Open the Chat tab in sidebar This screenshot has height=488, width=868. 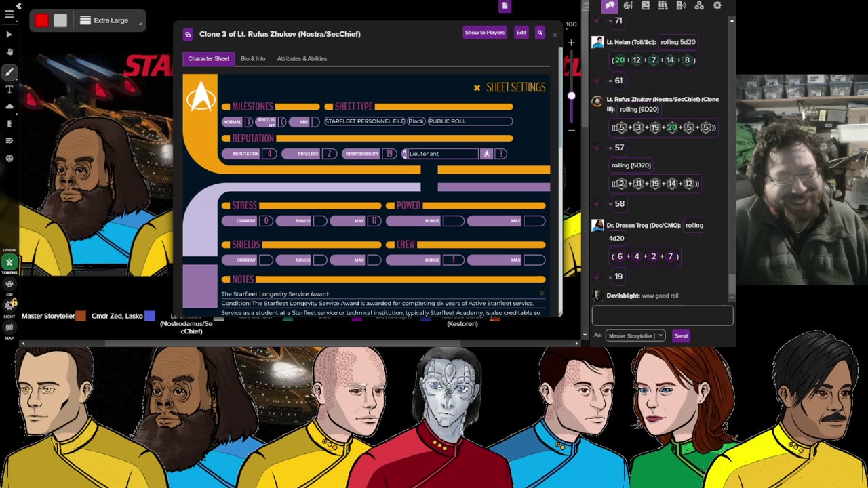pos(610,6)
